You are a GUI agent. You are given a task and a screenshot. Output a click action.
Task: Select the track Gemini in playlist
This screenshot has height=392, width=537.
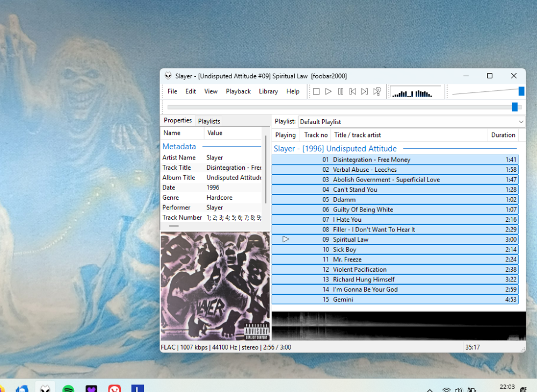pos(343,300)
